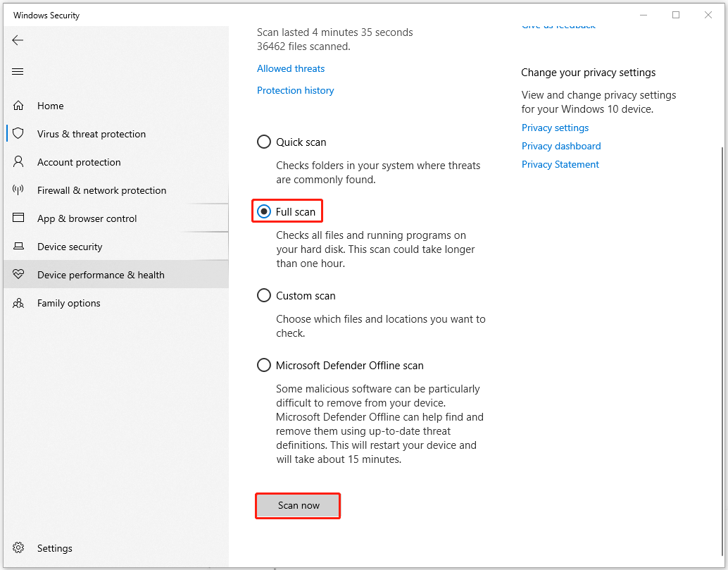Select the Full scan radio button

[x=264, y=212]
